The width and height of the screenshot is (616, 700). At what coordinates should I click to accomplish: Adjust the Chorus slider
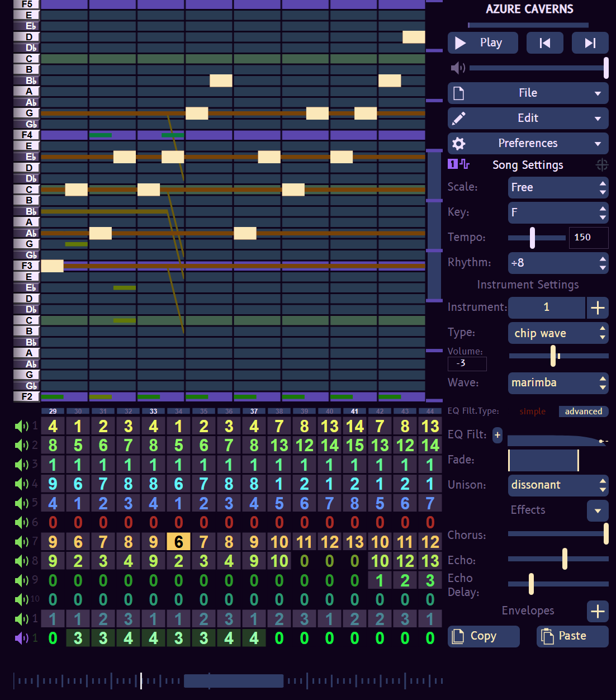point(558,534)
